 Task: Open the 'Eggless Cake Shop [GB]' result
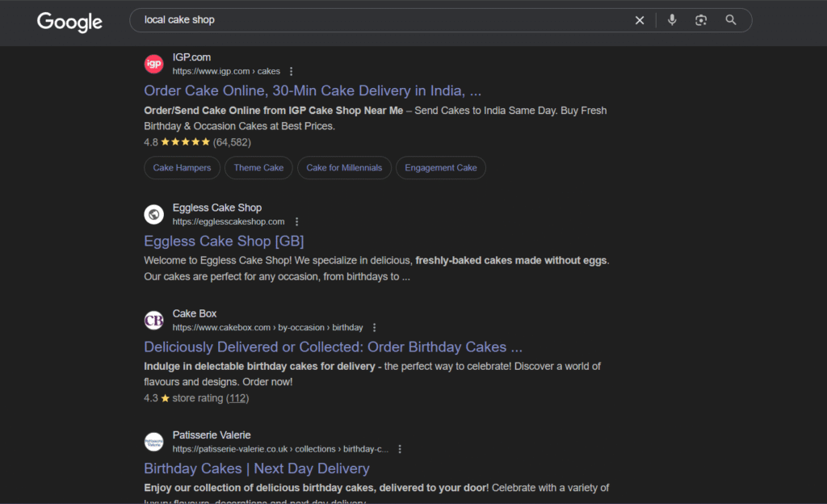tap(224, 241)
